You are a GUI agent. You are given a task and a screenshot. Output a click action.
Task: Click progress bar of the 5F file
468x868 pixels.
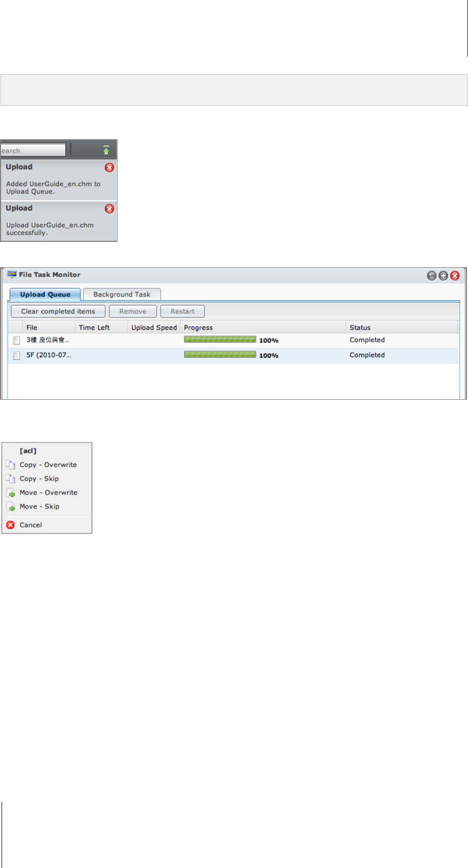tap(220, 354)
